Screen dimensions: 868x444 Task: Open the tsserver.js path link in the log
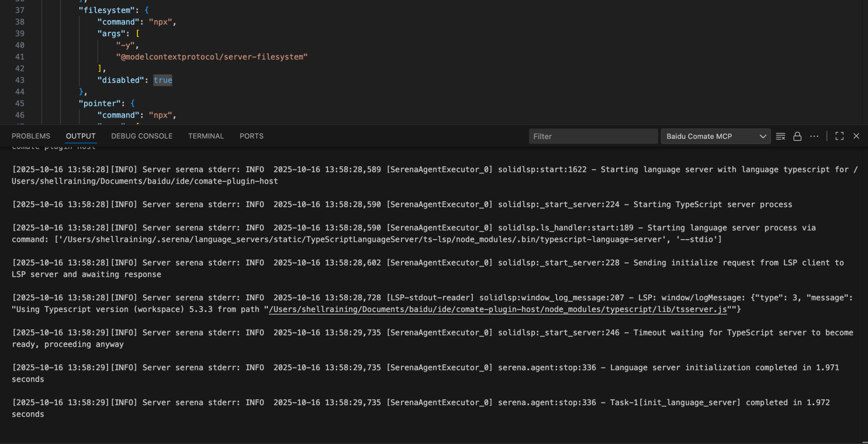[497, 310]
